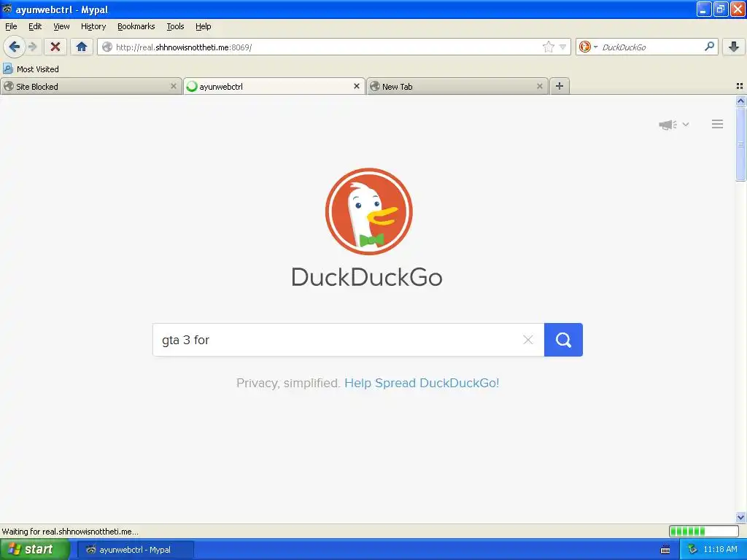This screenshot has width=747, height=560.
Task: Close the New Tab tab
Action: pos(539,86)
